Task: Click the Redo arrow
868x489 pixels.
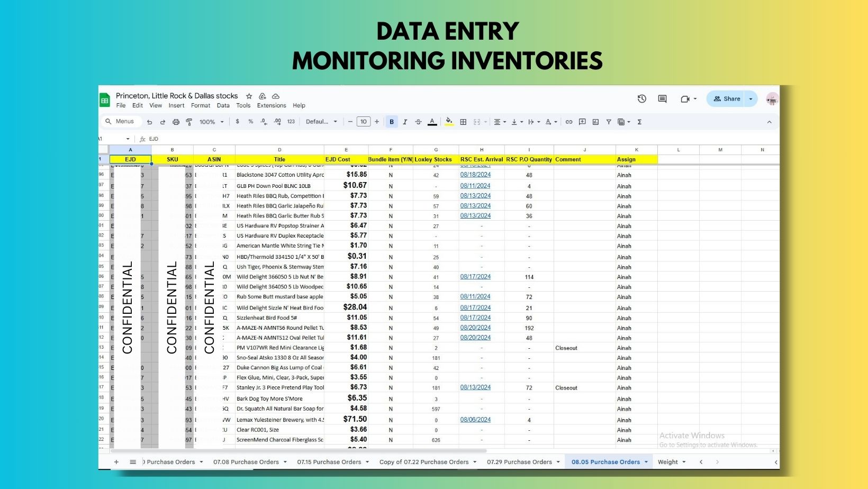Action: 162,122
